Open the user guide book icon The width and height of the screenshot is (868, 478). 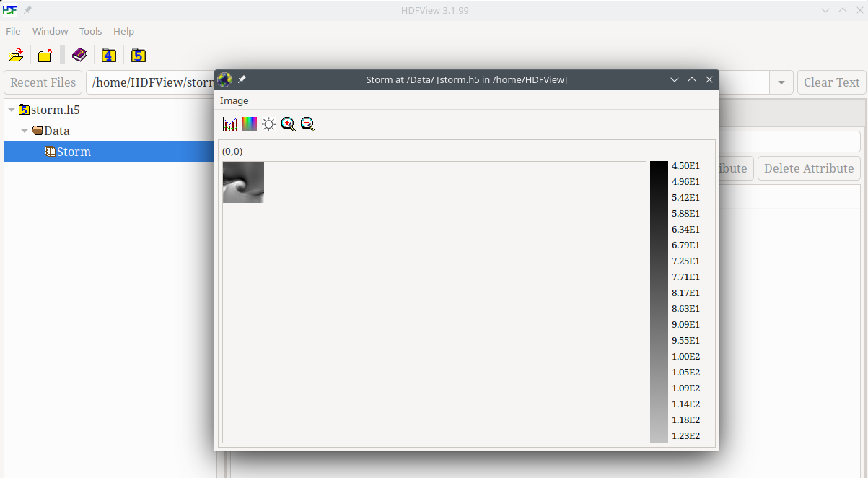(x=79, y=56)
